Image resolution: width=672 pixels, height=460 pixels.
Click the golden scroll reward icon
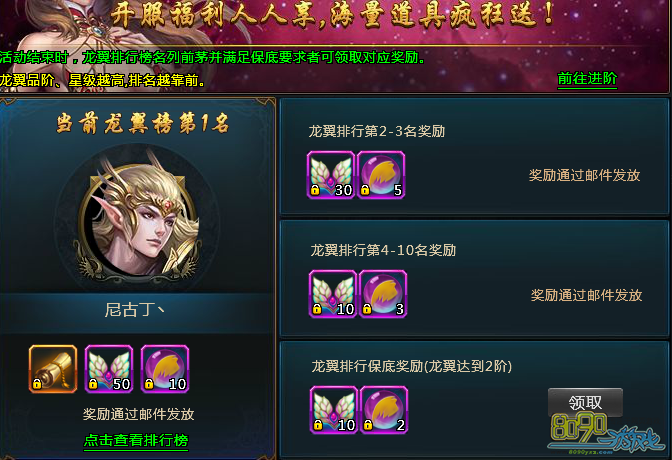[53, 369]
